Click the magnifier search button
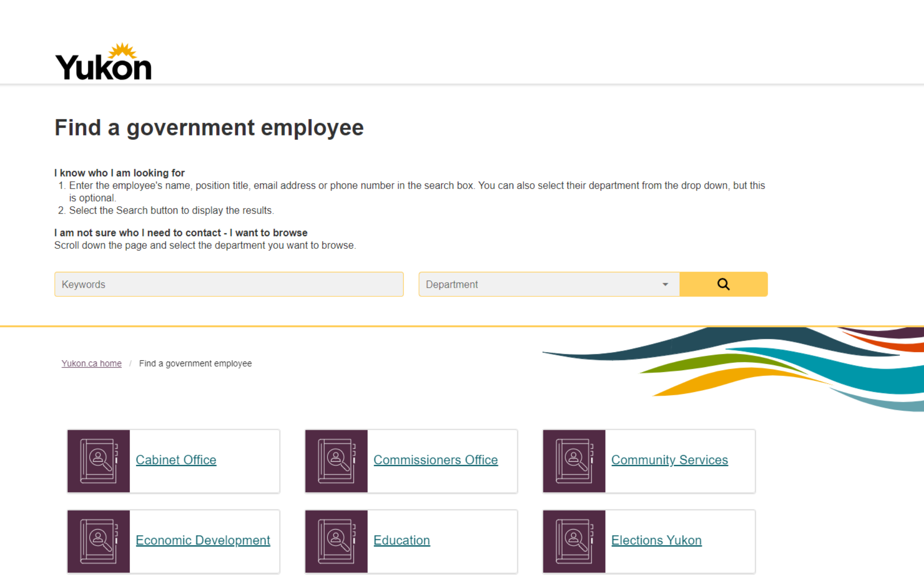The image size is (924, 580). [x=723, y=284]
